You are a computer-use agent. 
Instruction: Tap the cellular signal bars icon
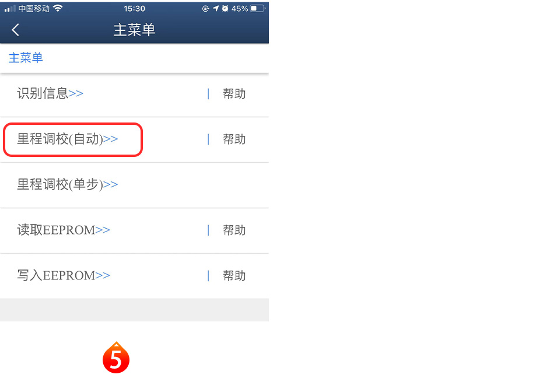click(10, 8)
